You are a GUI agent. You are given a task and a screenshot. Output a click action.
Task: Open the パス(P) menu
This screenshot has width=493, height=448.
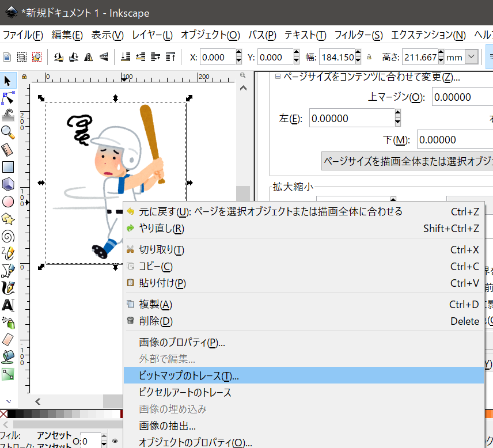point(262,35)
